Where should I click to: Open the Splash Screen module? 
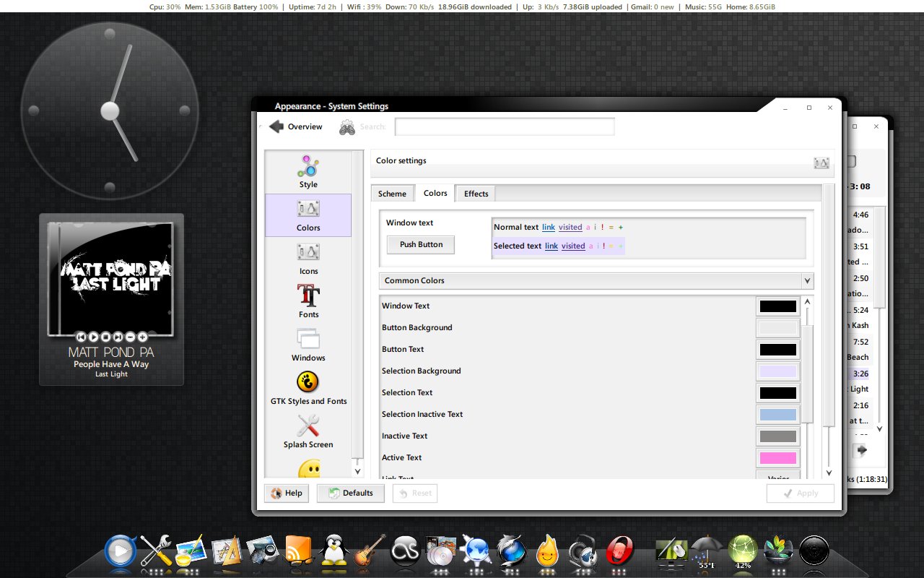pos(308,432)
